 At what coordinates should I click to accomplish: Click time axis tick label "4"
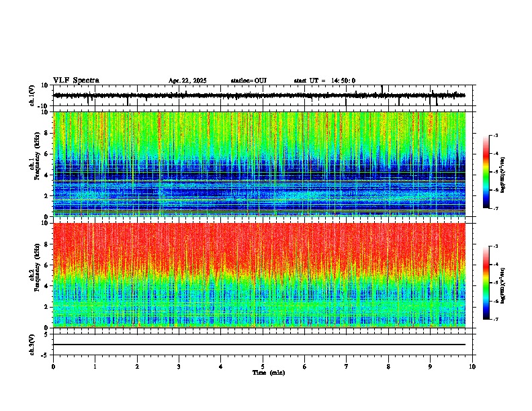coord(221,367)
